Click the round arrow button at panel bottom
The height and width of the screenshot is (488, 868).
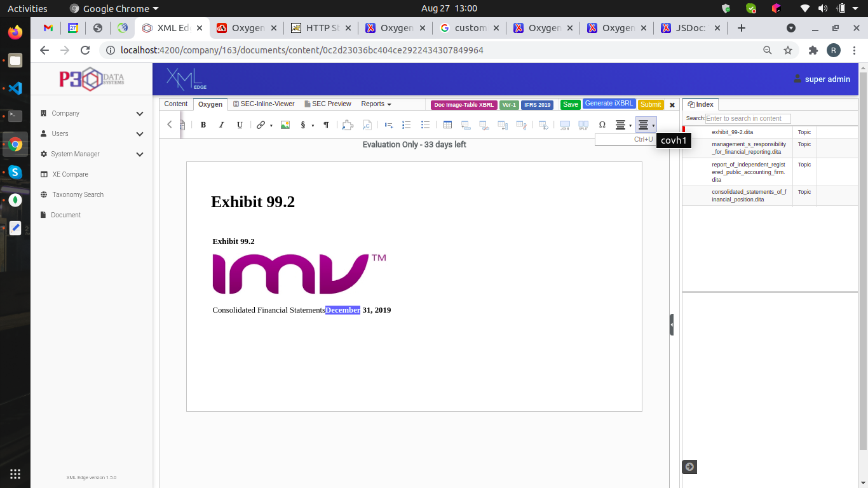click(x=689, y=467)
